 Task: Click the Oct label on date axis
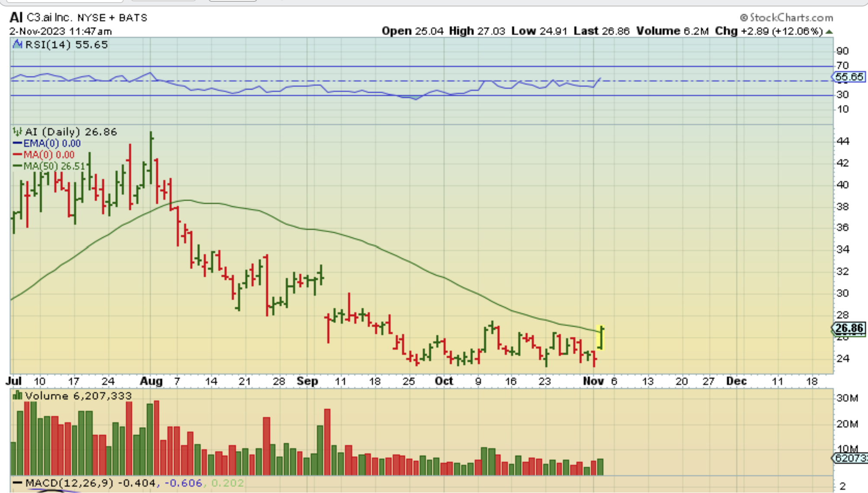(444, 381)
